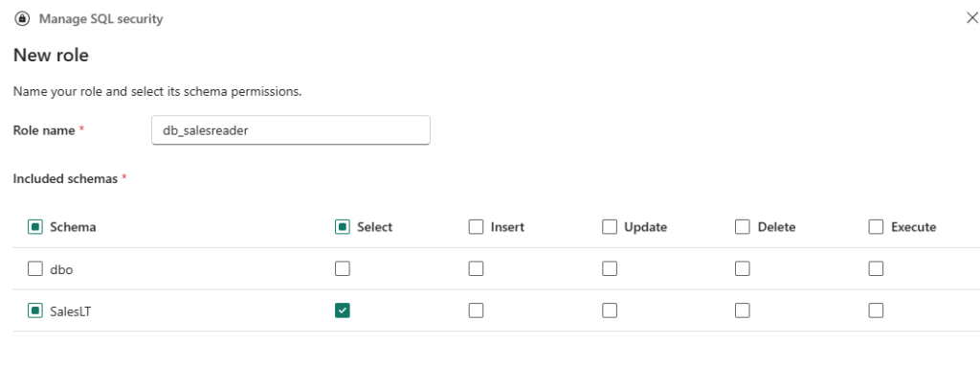Viewport: 980px width, 368px height.
Task: Enable Insert permission for SalesLT
Action: pyautogui.click(x=477, y=310)
